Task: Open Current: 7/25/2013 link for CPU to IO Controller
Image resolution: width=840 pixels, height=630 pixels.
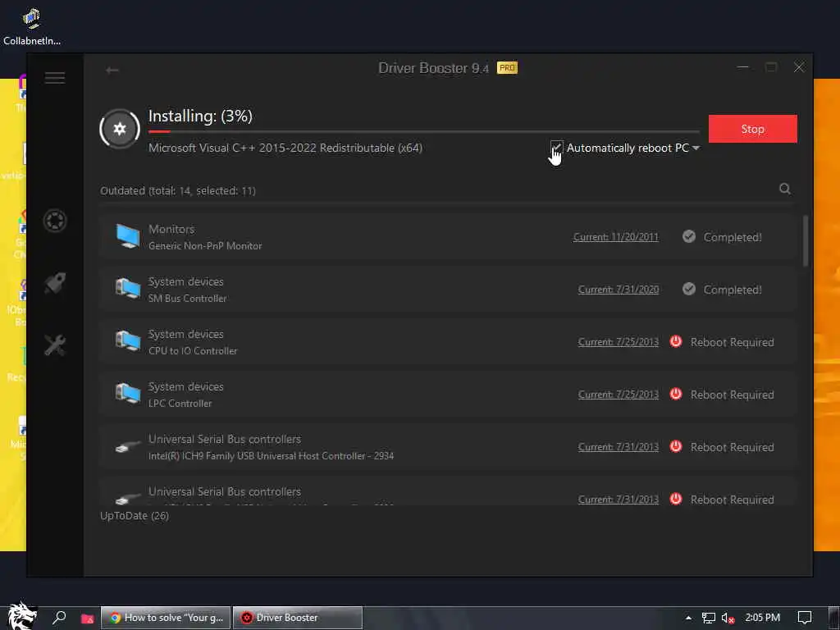Action: coord(619,342)
